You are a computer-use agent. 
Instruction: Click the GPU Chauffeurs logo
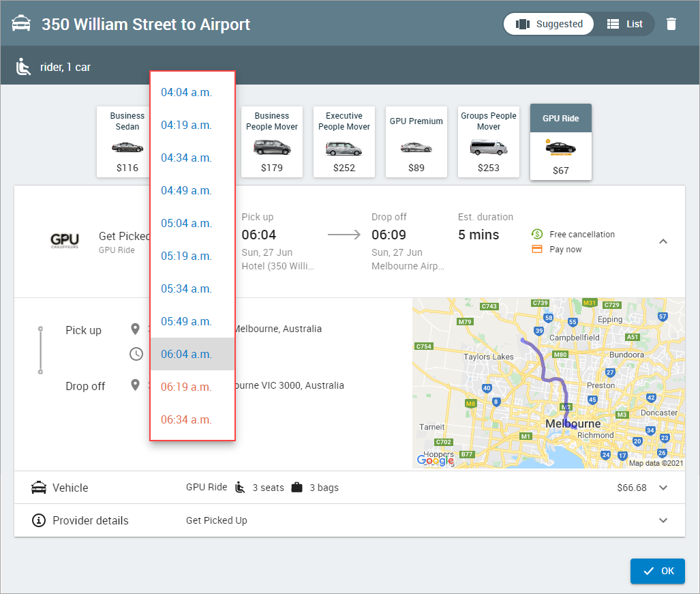(65, 241)
